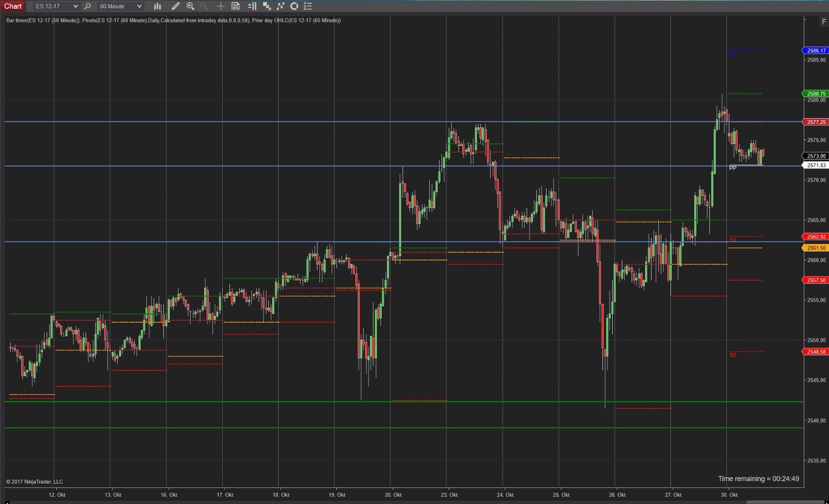The height and width of the screenshot is (504, 829).
Task: Click the PP pivot label
Action: click(733, 168)
